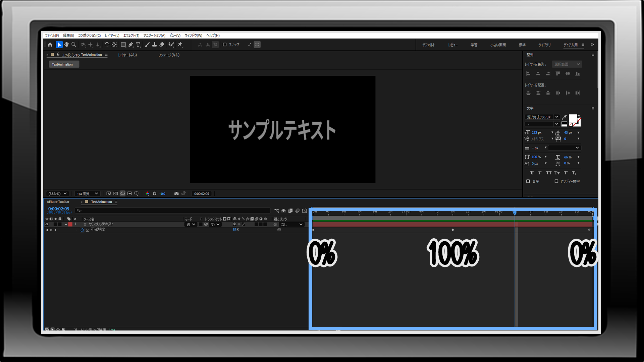Toggle the layer lock switch box
Image resolution: width=644 pixels, height=362 pixels.
pyautogui.click(x=60, y=224)
